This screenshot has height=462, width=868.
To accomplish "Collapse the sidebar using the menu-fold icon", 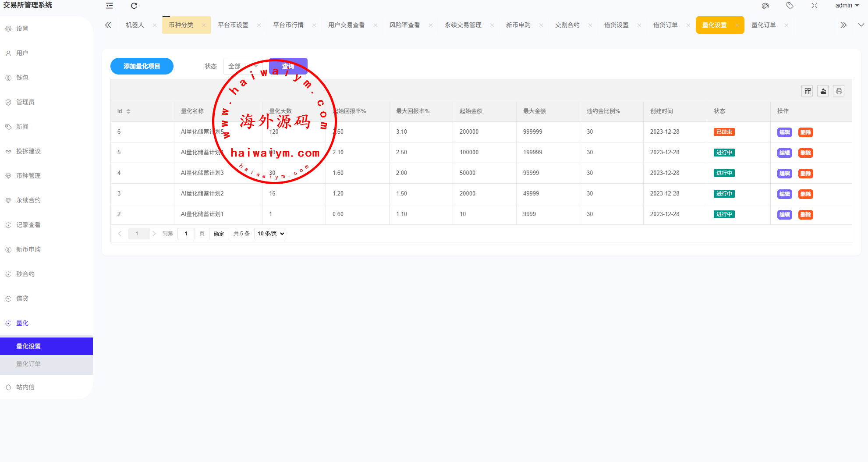I will point(110,6).
